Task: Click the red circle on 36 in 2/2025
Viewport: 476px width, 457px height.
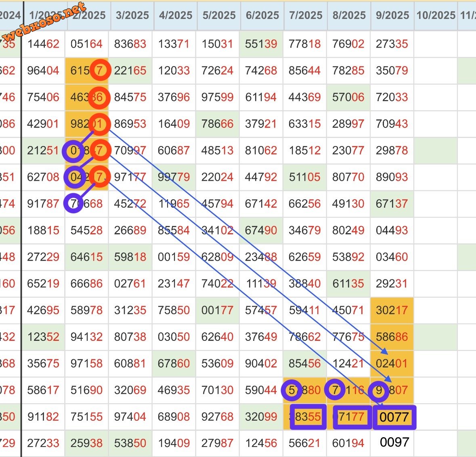Action: coord(99,97)
